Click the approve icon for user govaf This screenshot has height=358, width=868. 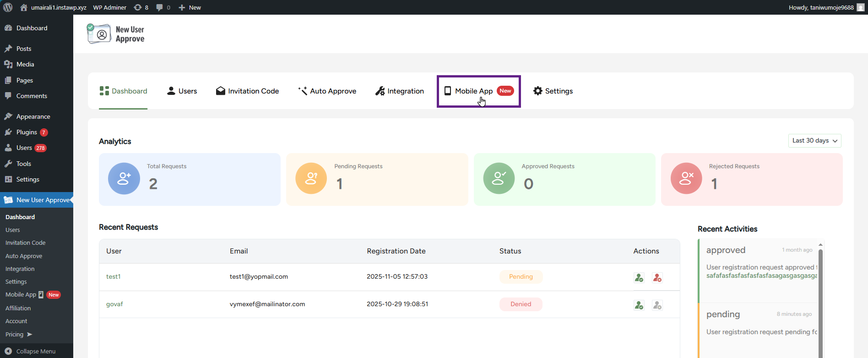tap(639, 305)
